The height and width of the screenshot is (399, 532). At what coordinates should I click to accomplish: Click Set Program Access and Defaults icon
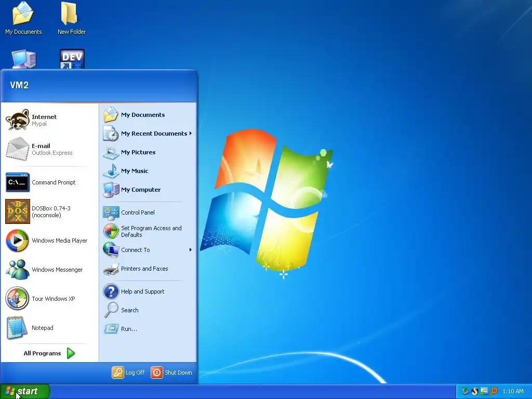111,231
